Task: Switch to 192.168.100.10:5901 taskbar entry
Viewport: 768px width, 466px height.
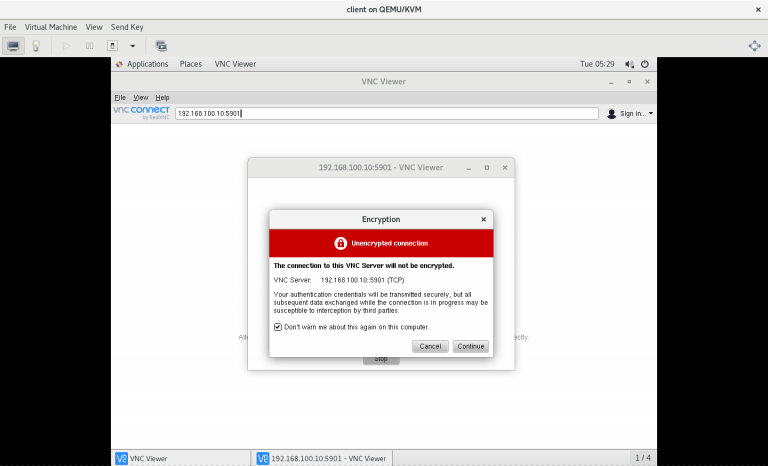Action: [x=322, y=459]
